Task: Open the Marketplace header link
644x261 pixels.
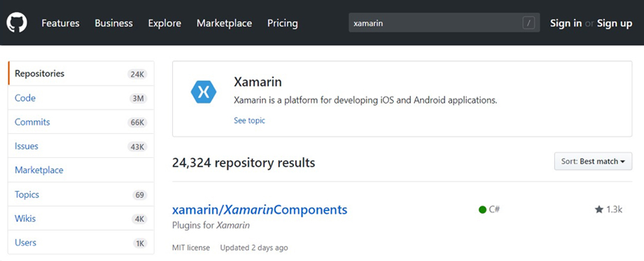Action: tap(225, 23)
